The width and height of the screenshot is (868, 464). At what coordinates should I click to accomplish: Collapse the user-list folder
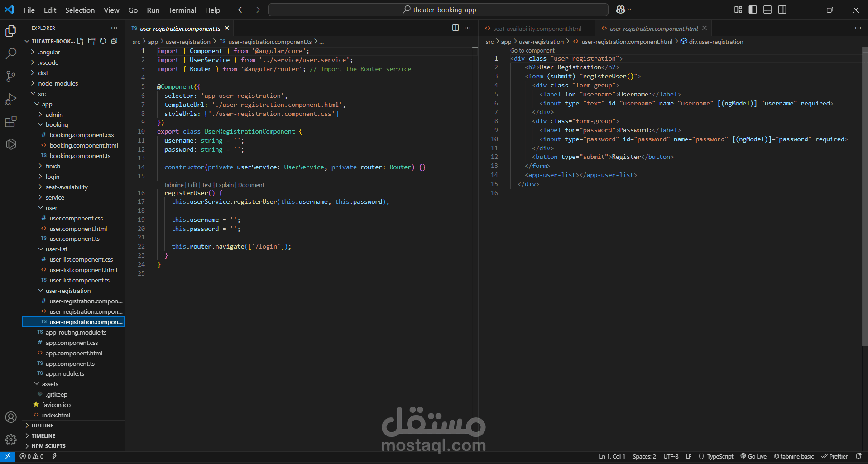[x=73, y=249]
